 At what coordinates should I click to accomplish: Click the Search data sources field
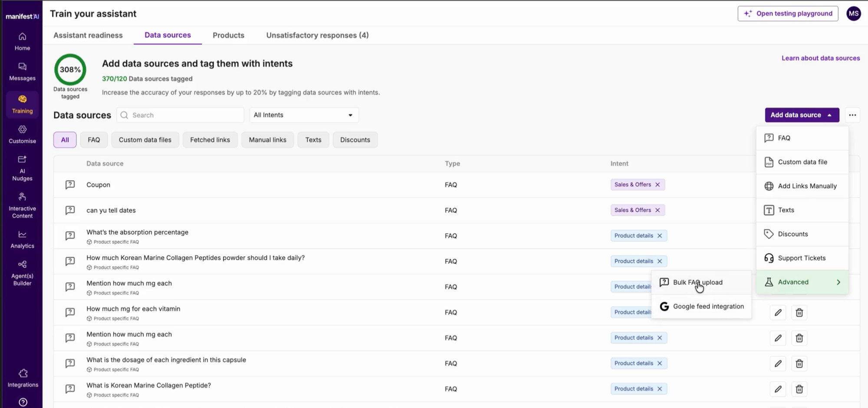(180, 115)
